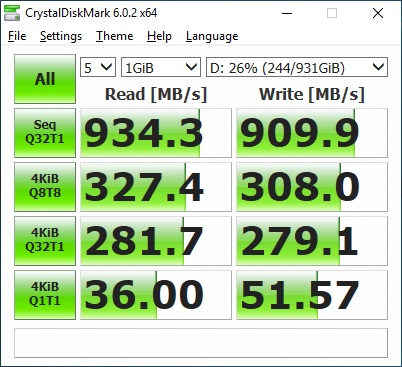Select the Seq write result 909.9
This screenshot has width=402, height=367.
pos(312,133)
